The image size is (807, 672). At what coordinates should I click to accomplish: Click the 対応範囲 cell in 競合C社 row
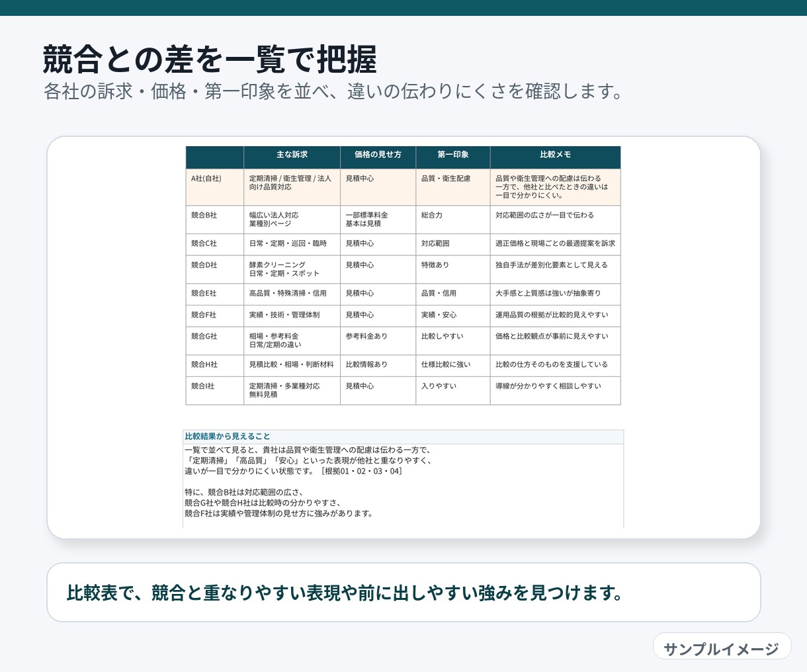453,245
